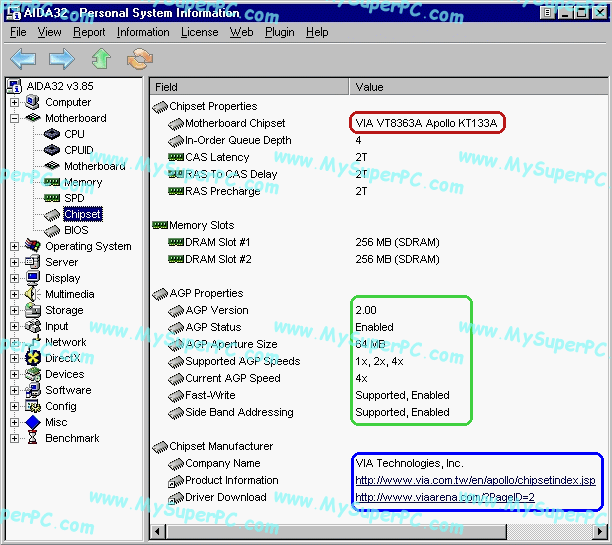
Task: Click the Field column header
Action: pos(249,87)
